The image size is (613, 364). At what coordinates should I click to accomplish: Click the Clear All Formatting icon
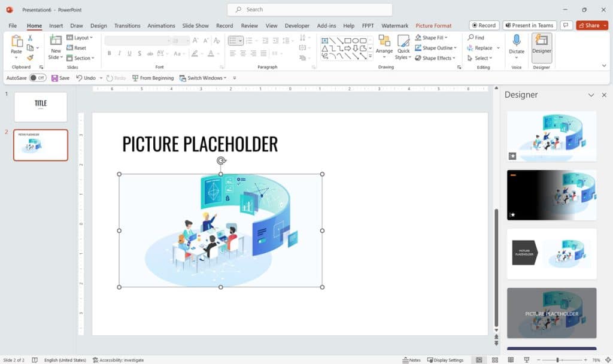point(217,41)
